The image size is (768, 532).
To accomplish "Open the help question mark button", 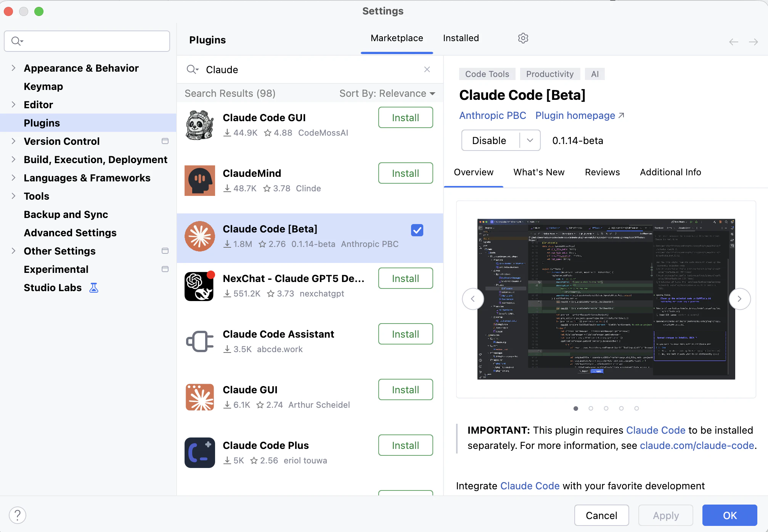I will click(x=18, y=515).
